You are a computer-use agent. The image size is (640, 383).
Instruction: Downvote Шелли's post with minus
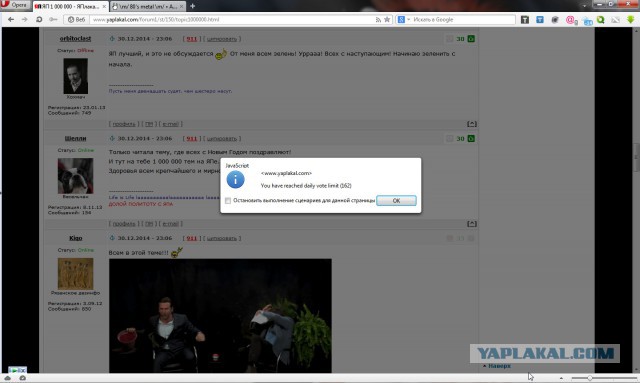tap(449, 138)
